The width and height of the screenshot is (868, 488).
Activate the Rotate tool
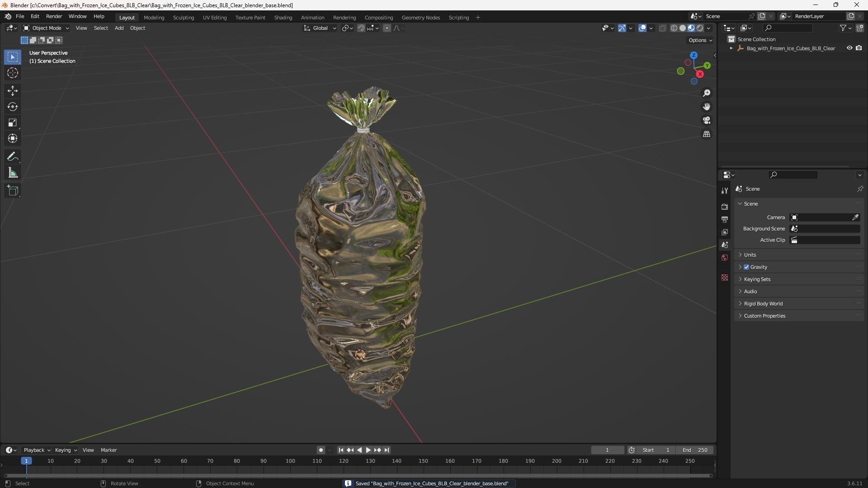pyautogui.click(x=13, y=107)
